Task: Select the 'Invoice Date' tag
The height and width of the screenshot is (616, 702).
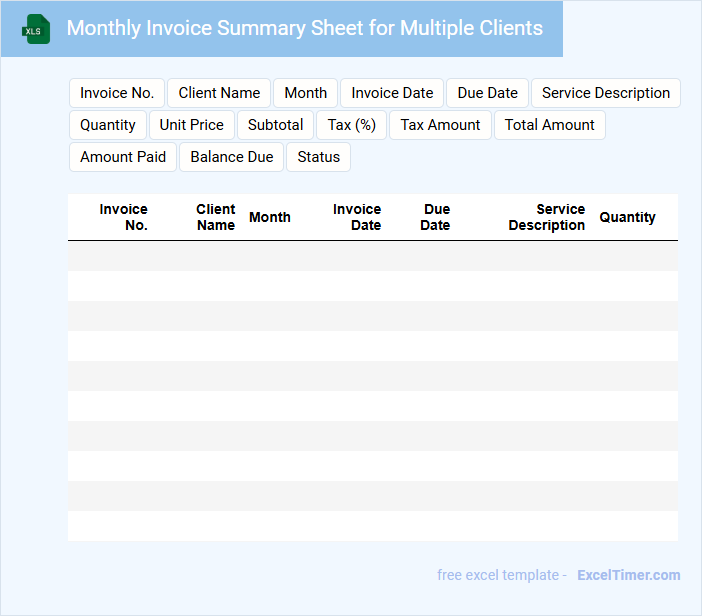Action: pyautogui.click(x=392, y=93)
